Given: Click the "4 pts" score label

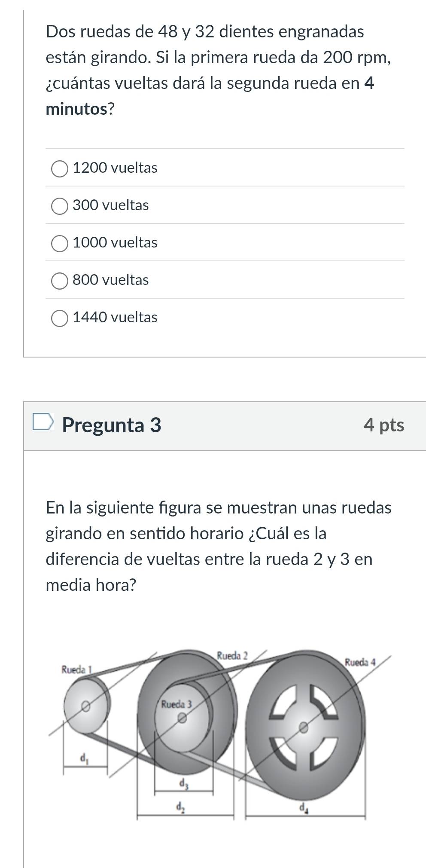Looking at the screenshot, I should (383, 425).
